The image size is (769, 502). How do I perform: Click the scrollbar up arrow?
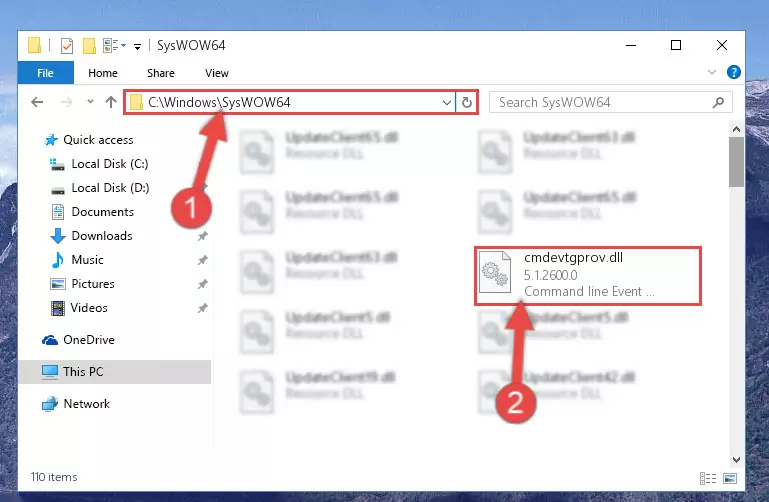click(736, 129)
